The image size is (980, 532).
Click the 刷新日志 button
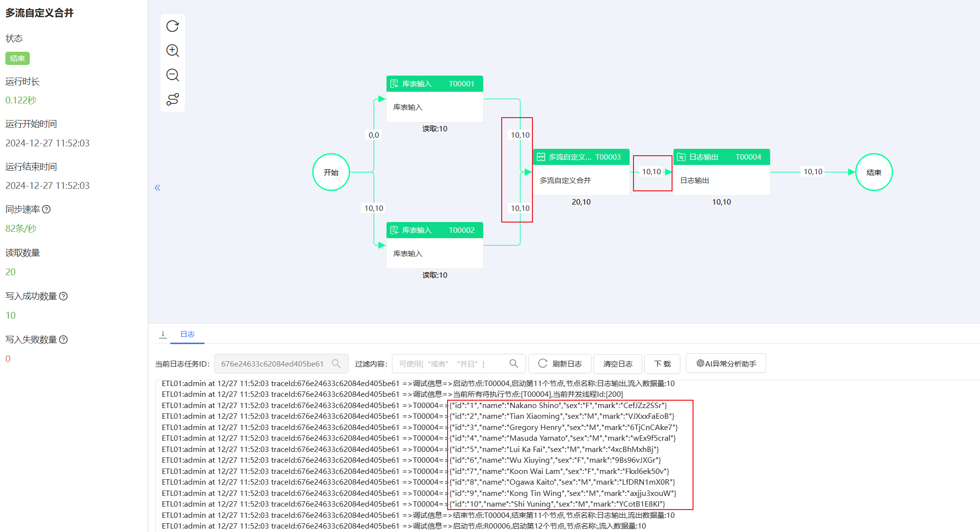tap(560, 364)
